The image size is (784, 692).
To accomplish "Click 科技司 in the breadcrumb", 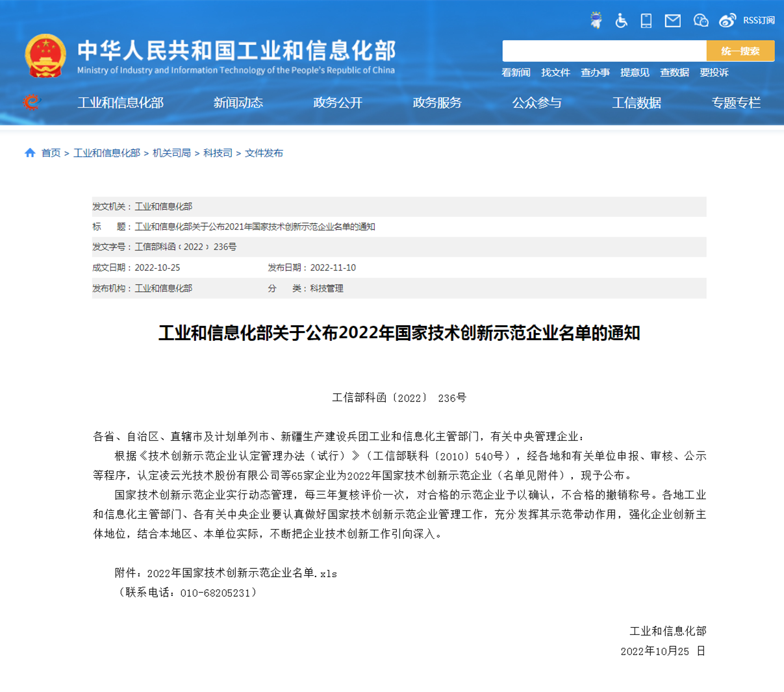I will click(218, 153).
